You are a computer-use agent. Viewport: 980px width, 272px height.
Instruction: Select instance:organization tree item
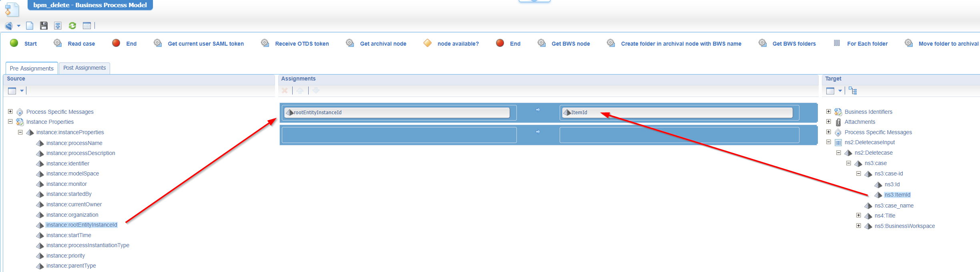click(x=72, y=215)
